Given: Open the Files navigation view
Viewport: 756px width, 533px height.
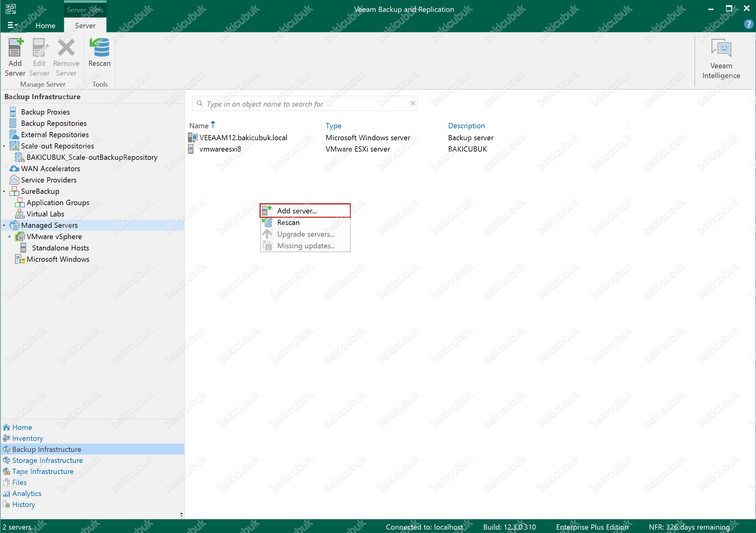Looking at the screenshot, I should pos(19,482).
